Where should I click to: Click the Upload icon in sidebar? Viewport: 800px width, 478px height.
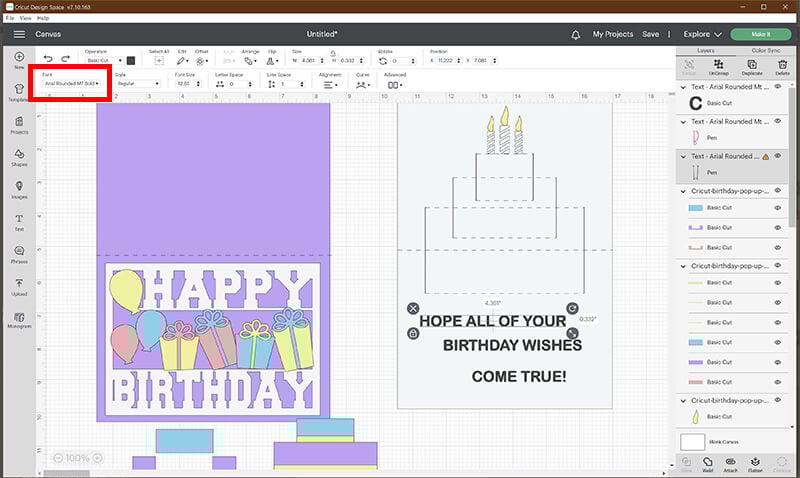19,283
